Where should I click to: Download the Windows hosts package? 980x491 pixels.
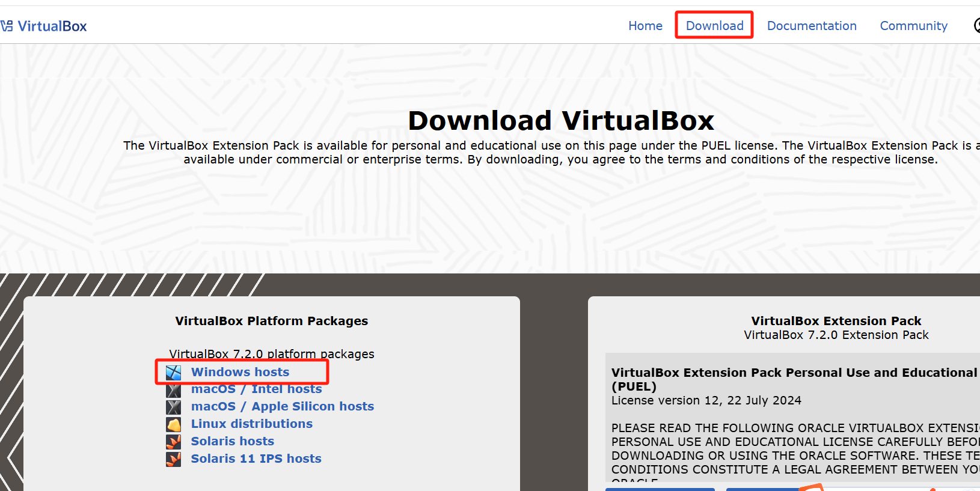[x=240, y=372]
